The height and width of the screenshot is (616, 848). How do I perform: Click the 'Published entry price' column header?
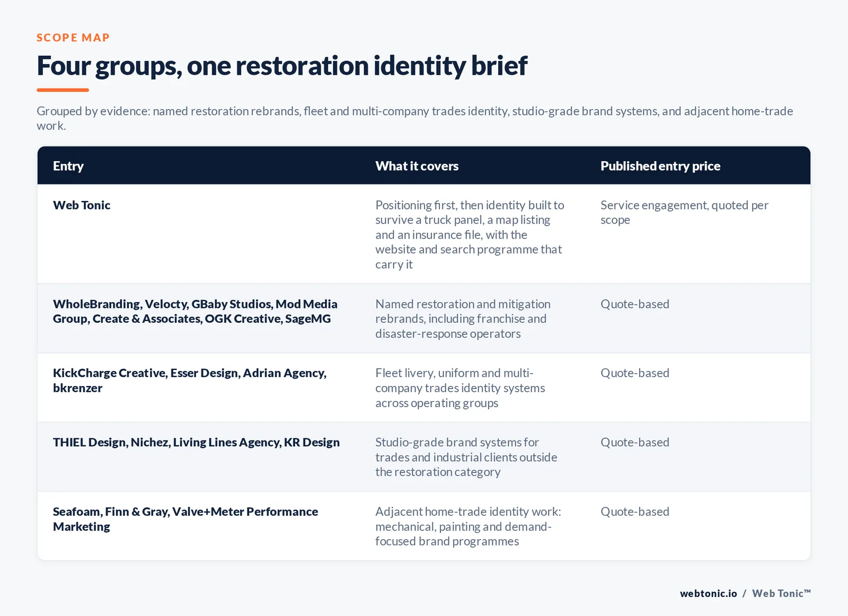[660, 166]
